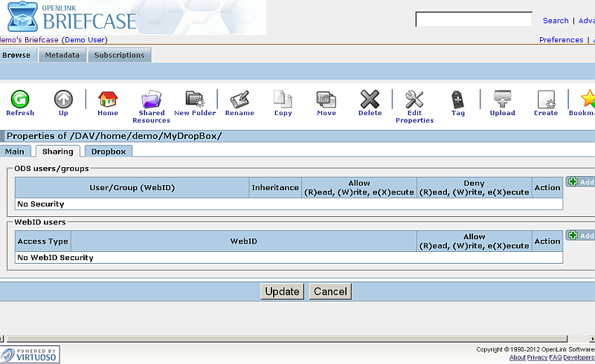The width and height of the screenshot is (595, 364).
Task: Click the Tag icon
Action: coord(458,100)
